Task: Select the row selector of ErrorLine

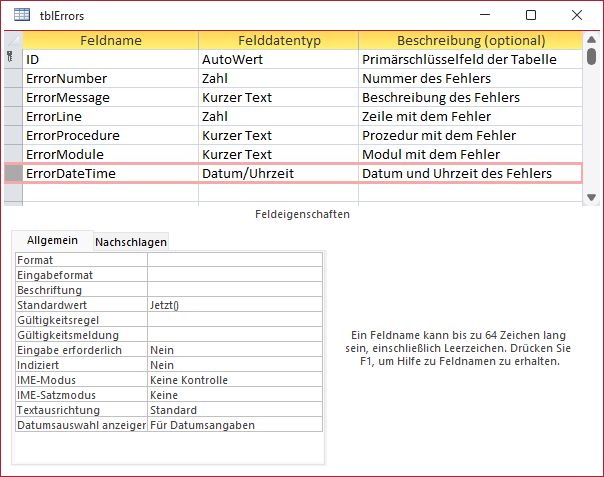Action: click(13, 116)
